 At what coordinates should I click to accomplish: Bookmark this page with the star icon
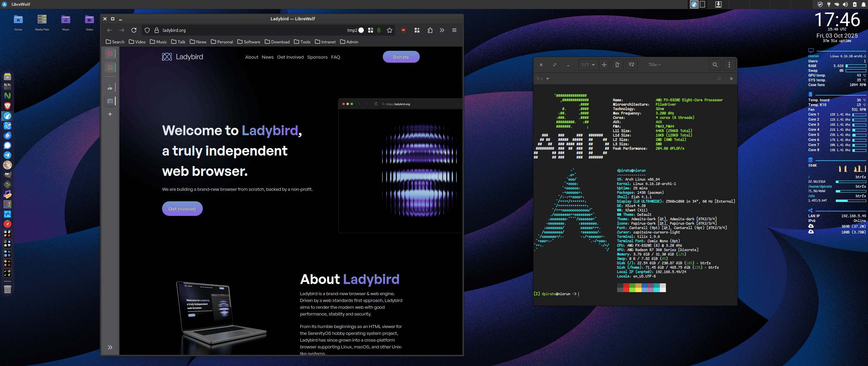click(390, 30)
